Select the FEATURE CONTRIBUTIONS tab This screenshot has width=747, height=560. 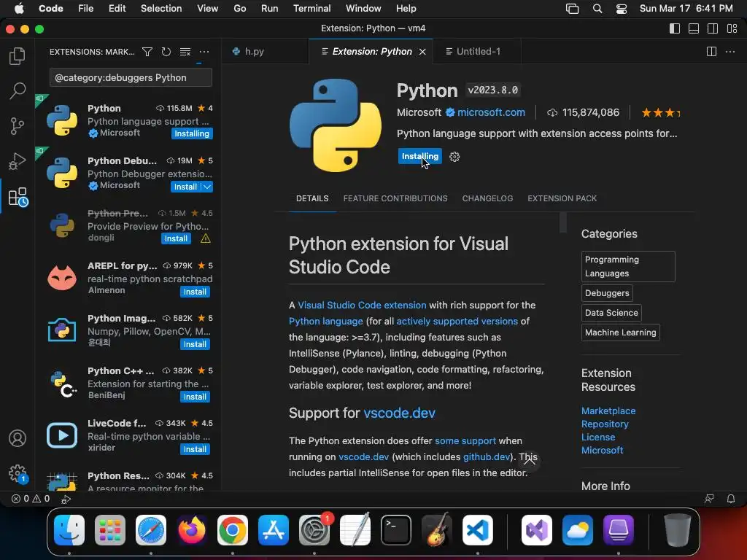395,198
